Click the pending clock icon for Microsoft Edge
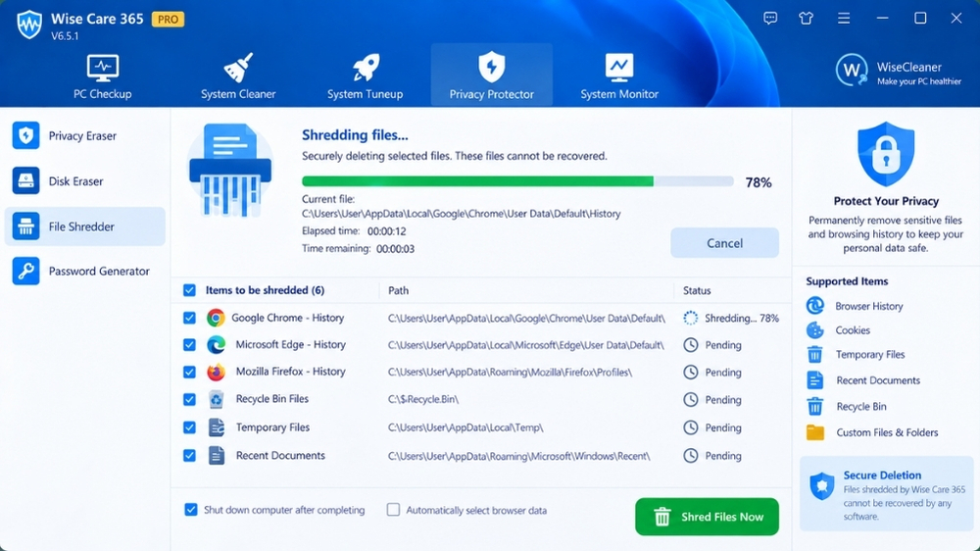The width and height of the screenshot is (980, 551). click(x=691, y=344)
